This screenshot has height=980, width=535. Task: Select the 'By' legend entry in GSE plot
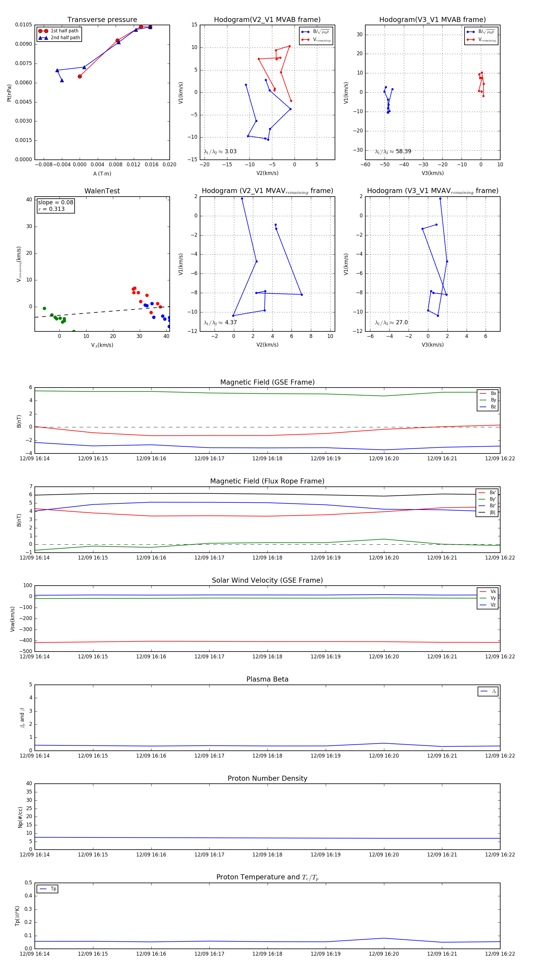[x=488, y=400]
